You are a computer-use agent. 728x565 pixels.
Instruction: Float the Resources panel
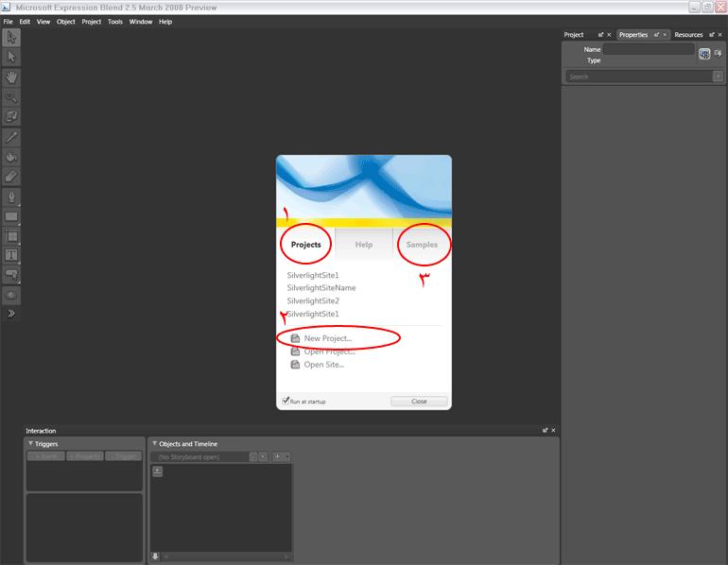(x=712, y=35)
